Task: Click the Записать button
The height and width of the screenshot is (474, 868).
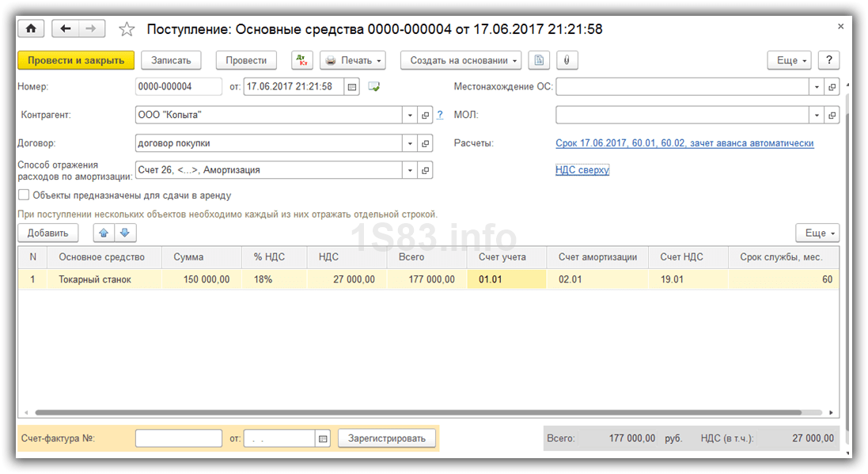Action: [x=171, y=60]
